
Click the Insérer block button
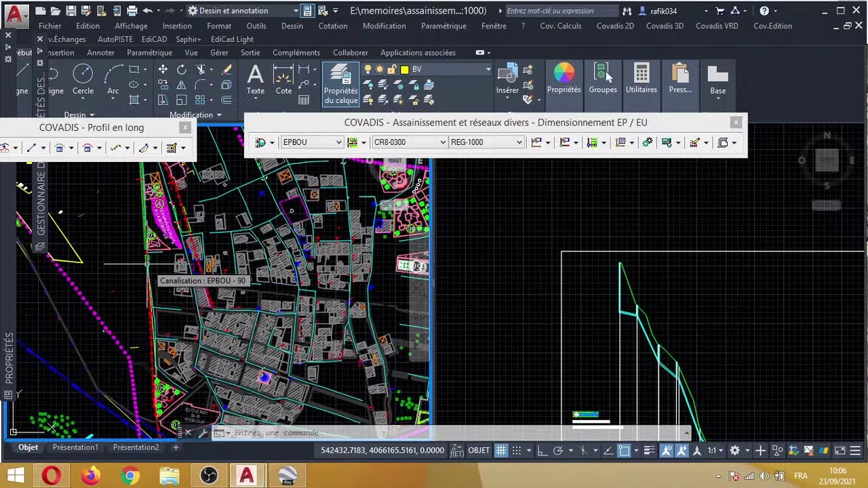(507, 80)
